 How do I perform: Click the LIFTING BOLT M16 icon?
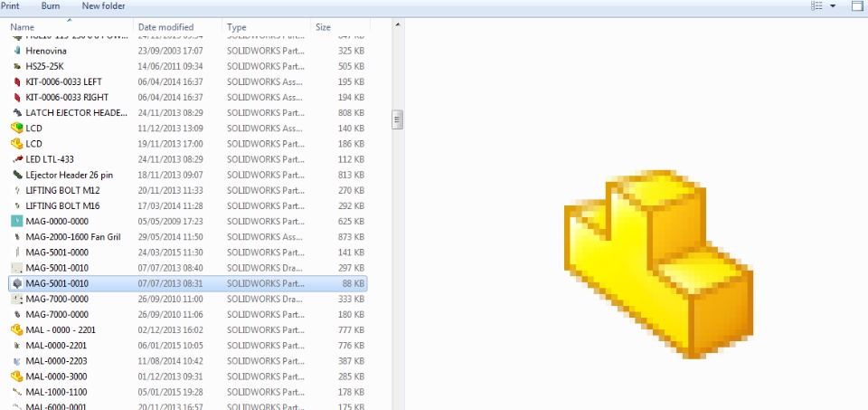click(16, 205)
